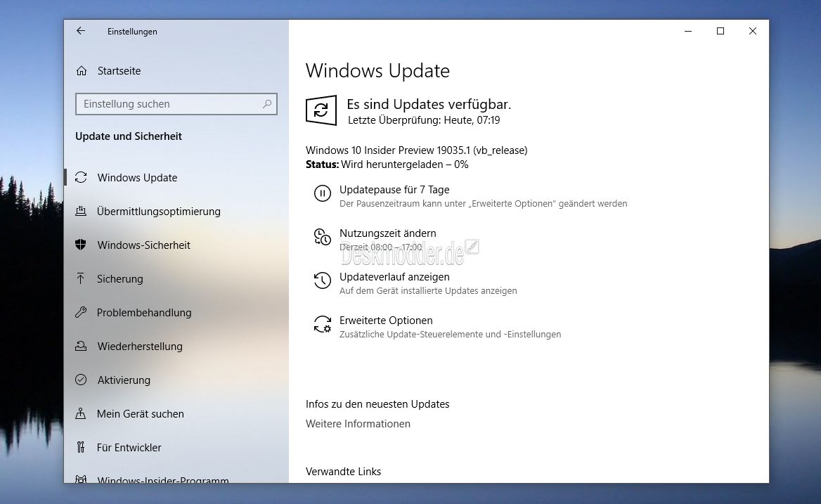Image resolution: width=821 pixels, height=504 pixels.
Task: Focus the Einstellung suchen search box
Action: (176, 103)
